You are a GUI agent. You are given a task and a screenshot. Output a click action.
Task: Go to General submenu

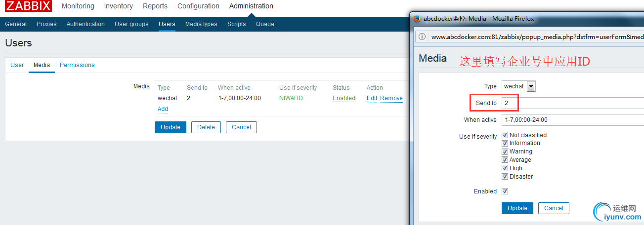16,24
